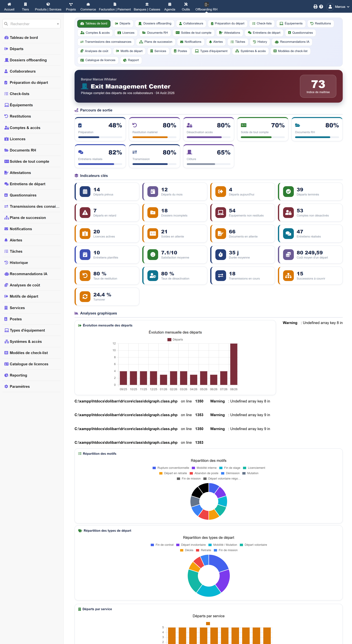The width and height of the screenshot is (352, 644).
Task: Toggle Rupture conventionnelle legend entry
Action: coord(171,468)
